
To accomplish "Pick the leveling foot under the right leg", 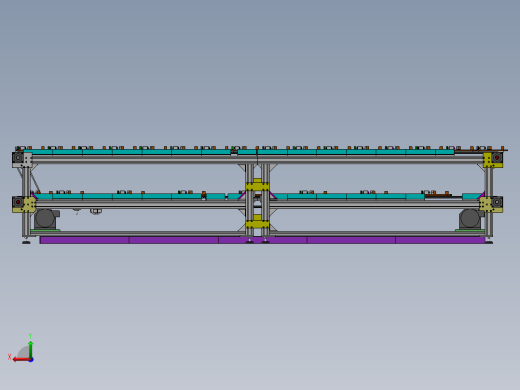I will pyautogui.click(x=489, y=241).
